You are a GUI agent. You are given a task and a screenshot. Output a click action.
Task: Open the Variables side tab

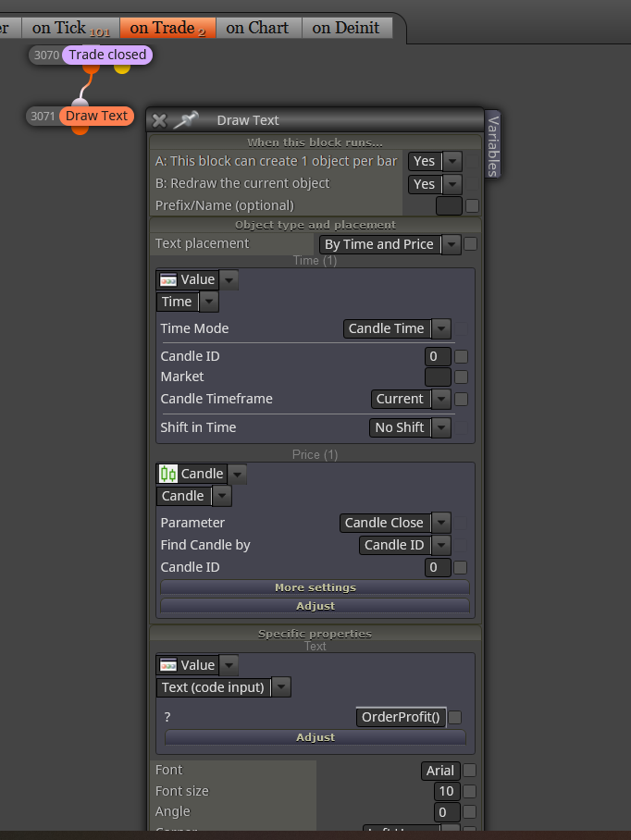coord(493,145)
